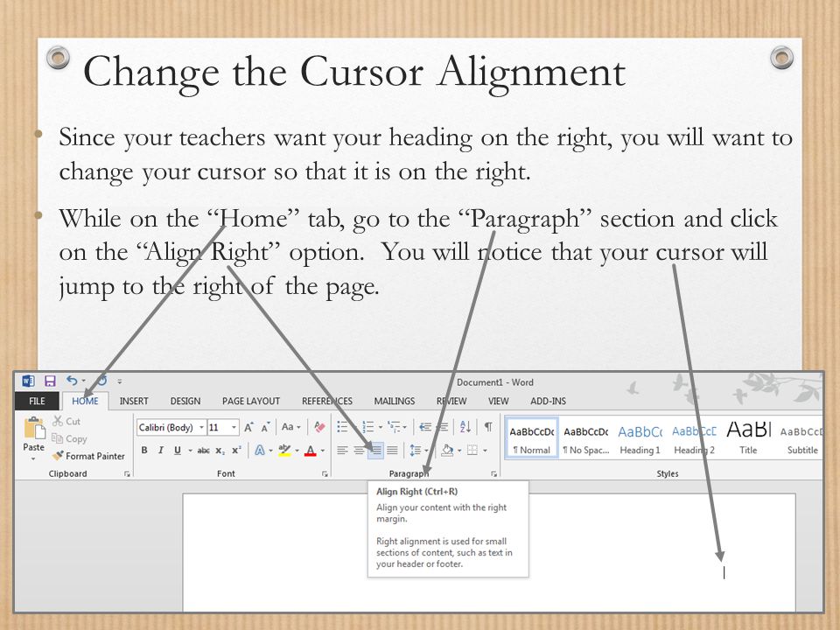Image resolution: width=840 pixels, height=630 pixels.
Task: Toggle highlighted Align Right button
Action: coord(375,451)
